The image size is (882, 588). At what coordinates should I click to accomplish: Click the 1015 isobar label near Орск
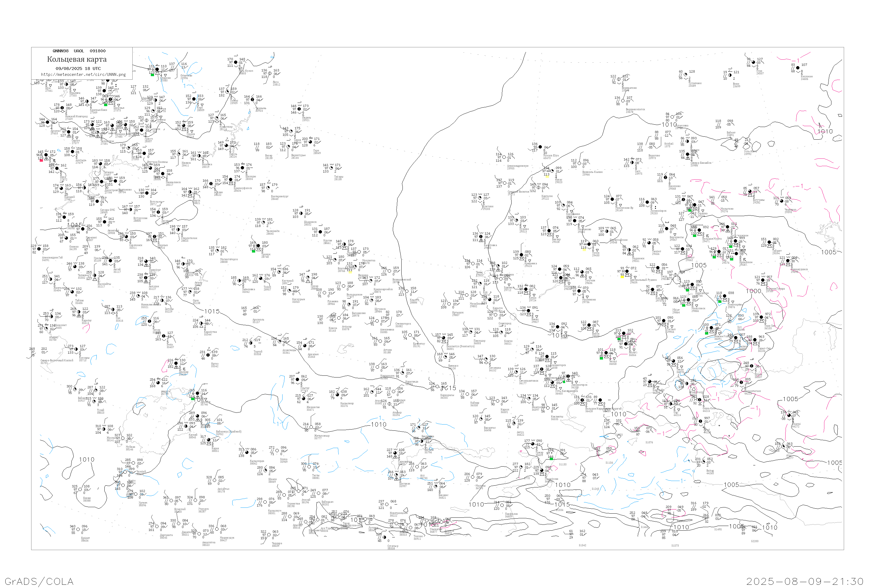tap(212, 311)
